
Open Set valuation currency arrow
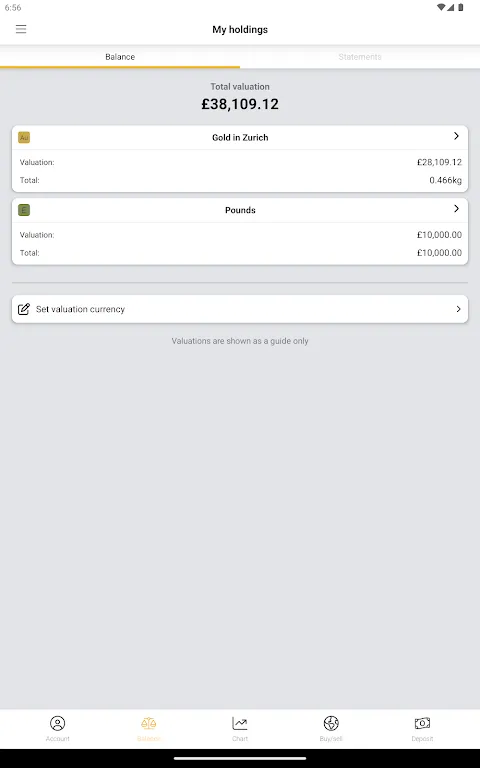458,309
